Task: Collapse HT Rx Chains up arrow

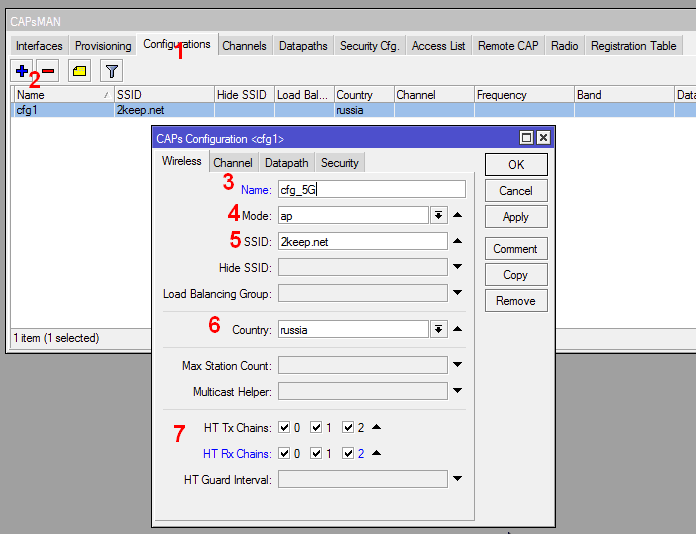Action: coord(376,453)
